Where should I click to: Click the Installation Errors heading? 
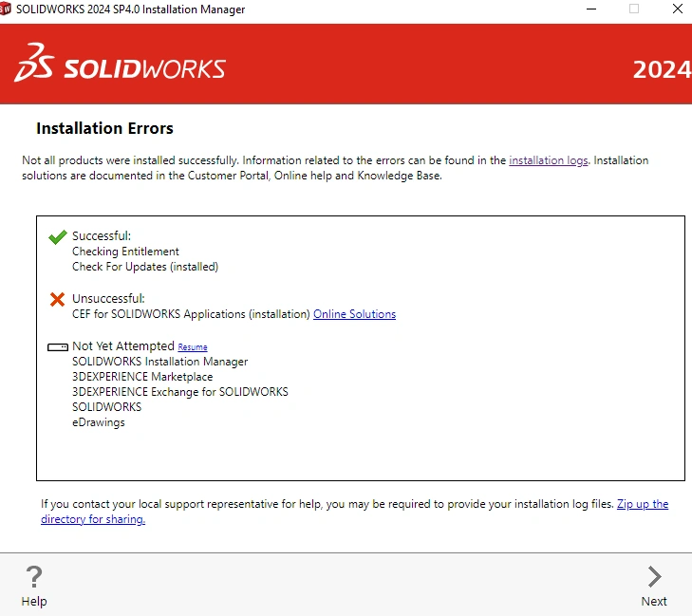tap(104, 128)
